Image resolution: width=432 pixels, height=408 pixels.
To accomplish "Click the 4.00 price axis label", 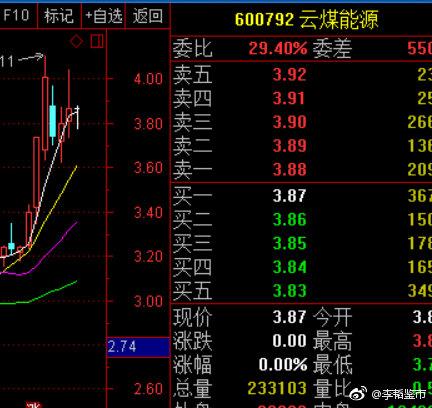I will click(x=148, y=79).
